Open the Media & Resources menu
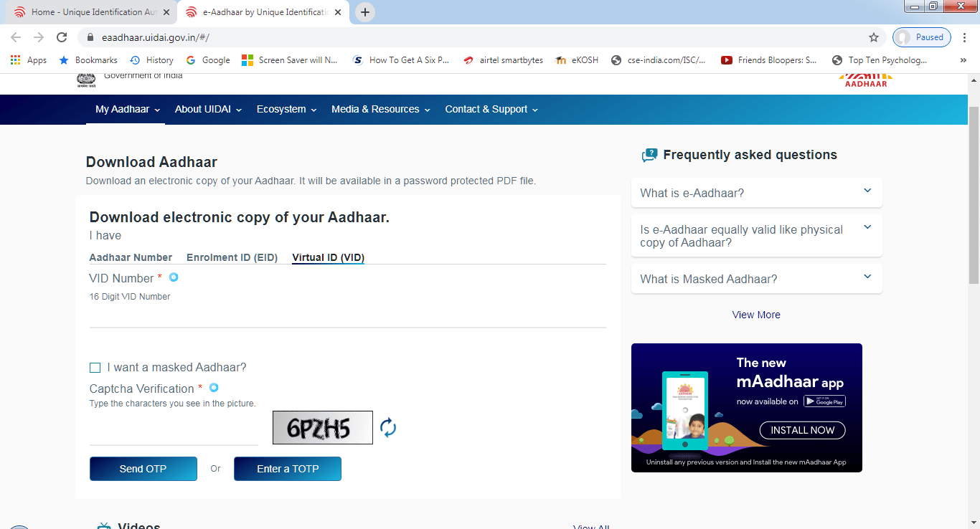Image resolution: width=980 pixels, height=529 pixels. click(380, 109)
